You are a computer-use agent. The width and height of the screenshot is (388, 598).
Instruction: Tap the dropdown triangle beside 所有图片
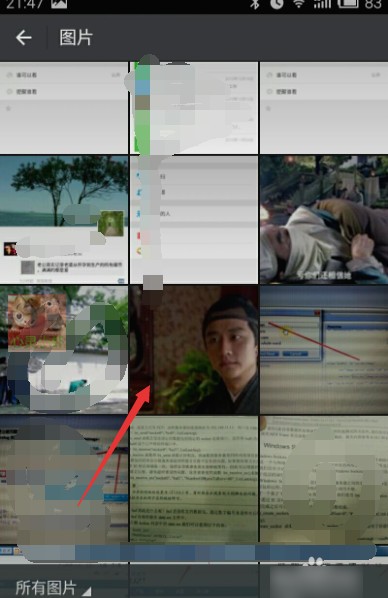click(87, 592)
